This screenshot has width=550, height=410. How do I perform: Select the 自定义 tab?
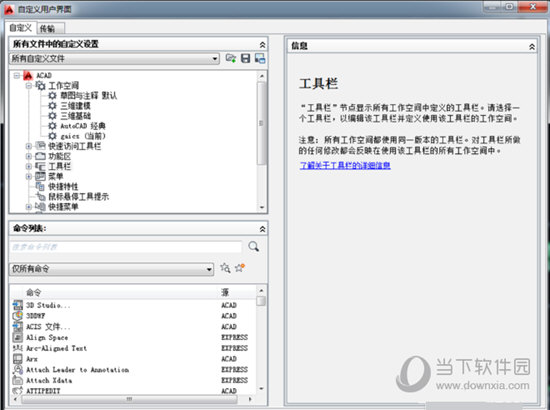[x=20, y=28]
